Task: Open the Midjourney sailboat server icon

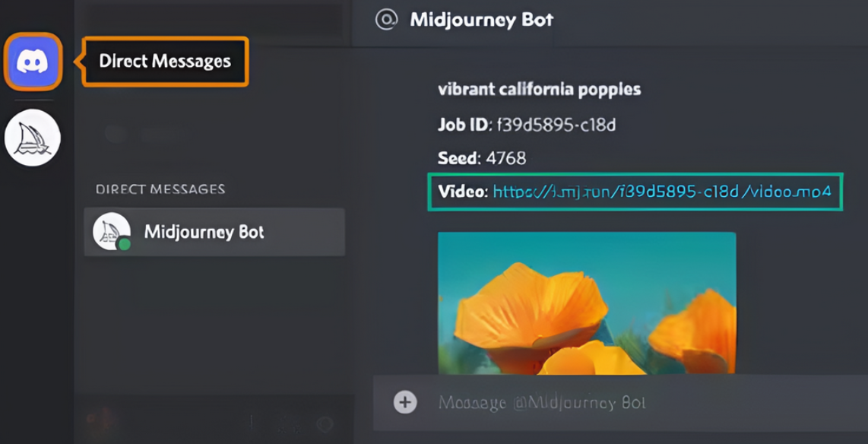Action: [x=33, y=138]
